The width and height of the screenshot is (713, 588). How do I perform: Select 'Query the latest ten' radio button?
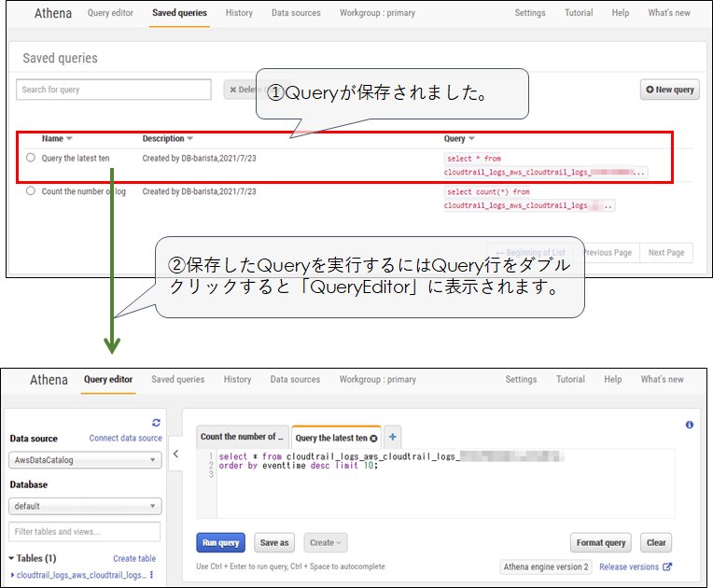click(31, 158)
